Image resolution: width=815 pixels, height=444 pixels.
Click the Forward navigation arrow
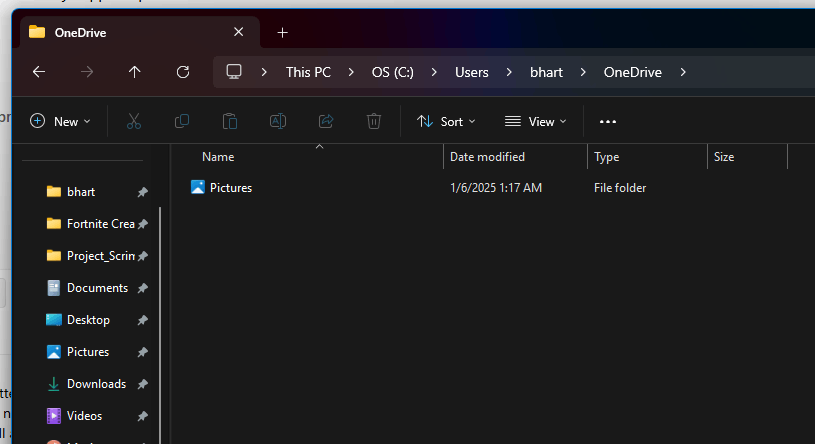87,72
